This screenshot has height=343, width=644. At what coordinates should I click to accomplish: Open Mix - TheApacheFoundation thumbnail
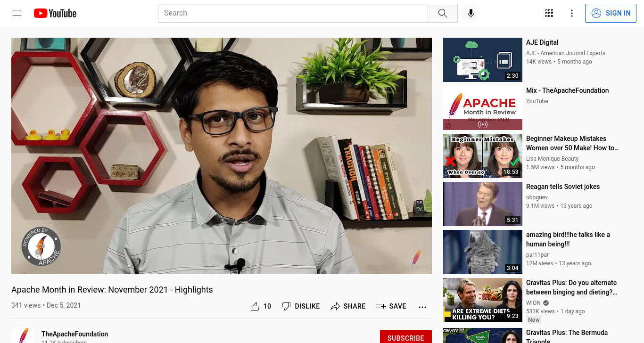(483, 108)
